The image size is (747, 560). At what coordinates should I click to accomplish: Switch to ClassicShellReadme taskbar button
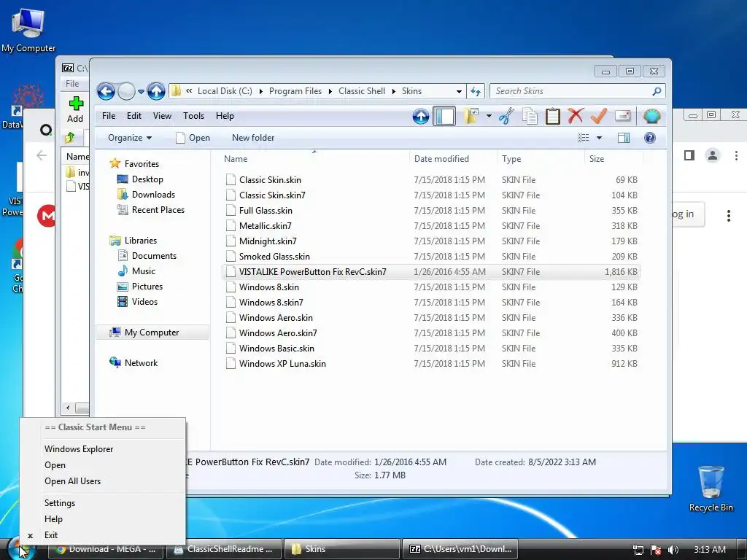pyautogui.click(x=224, y=549)
